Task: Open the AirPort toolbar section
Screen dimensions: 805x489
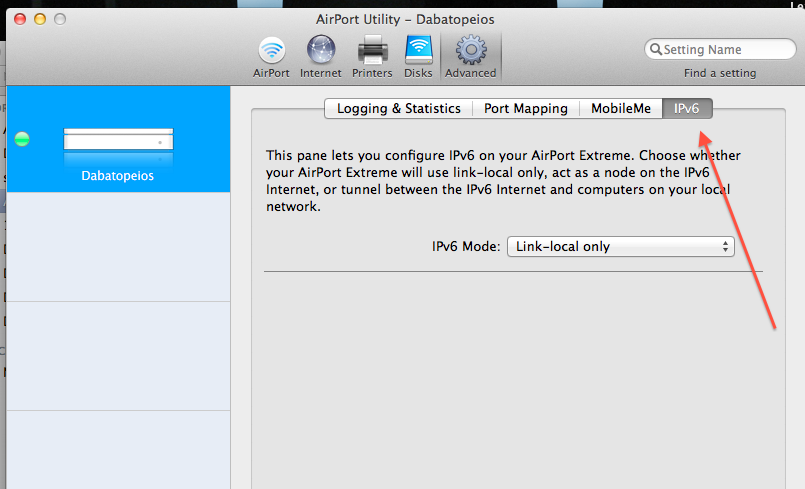Action: (x=271, y=57)
